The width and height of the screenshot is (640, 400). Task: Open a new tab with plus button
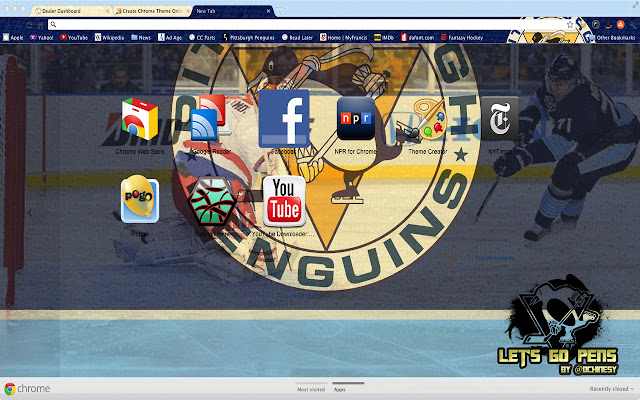(281, 11)
